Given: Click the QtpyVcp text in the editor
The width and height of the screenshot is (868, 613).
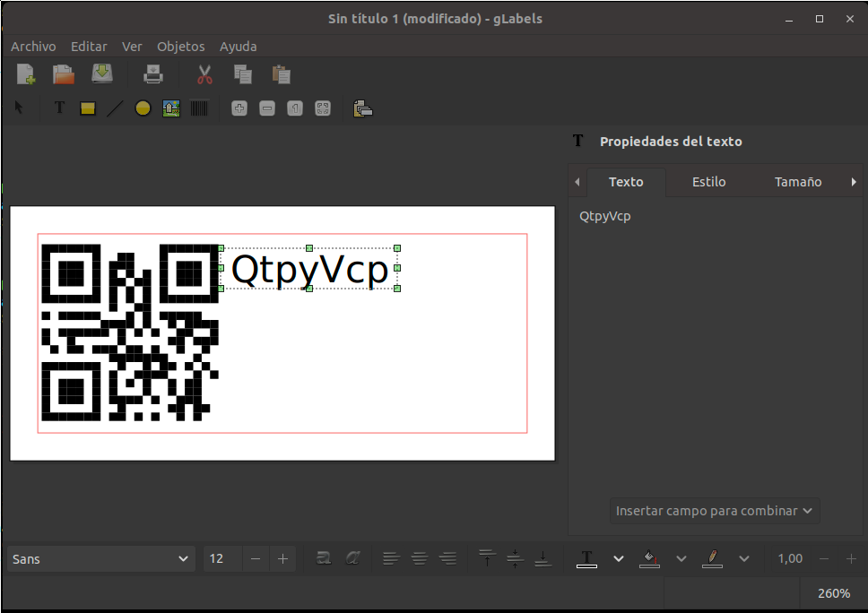Looking at the screenshot, I should [605, 216].
